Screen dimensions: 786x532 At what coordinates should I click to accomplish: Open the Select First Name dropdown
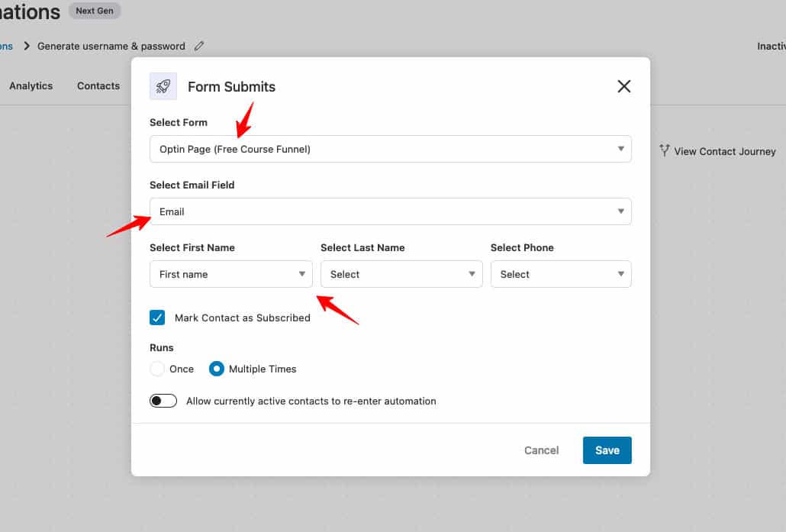tap(230, 274)
